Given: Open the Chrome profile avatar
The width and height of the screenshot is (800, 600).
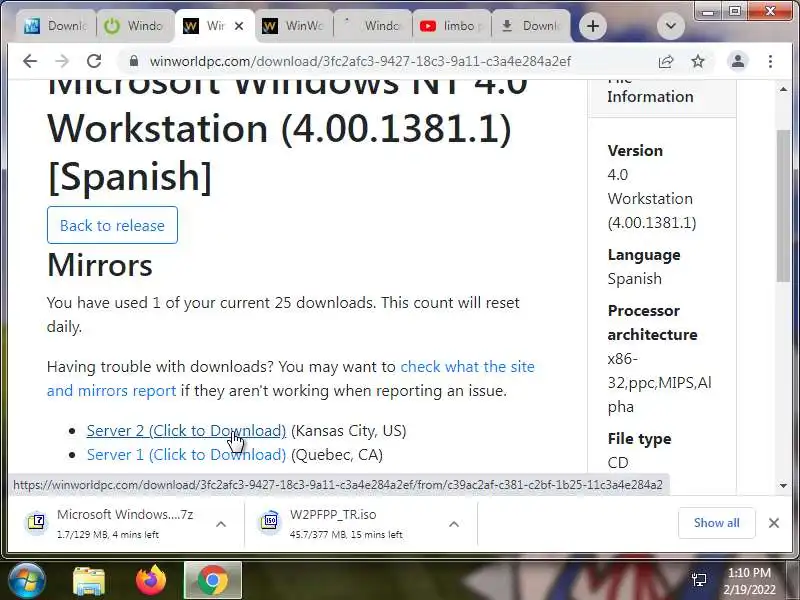Looking at the screenshot, I should click(x=738, y=61).
